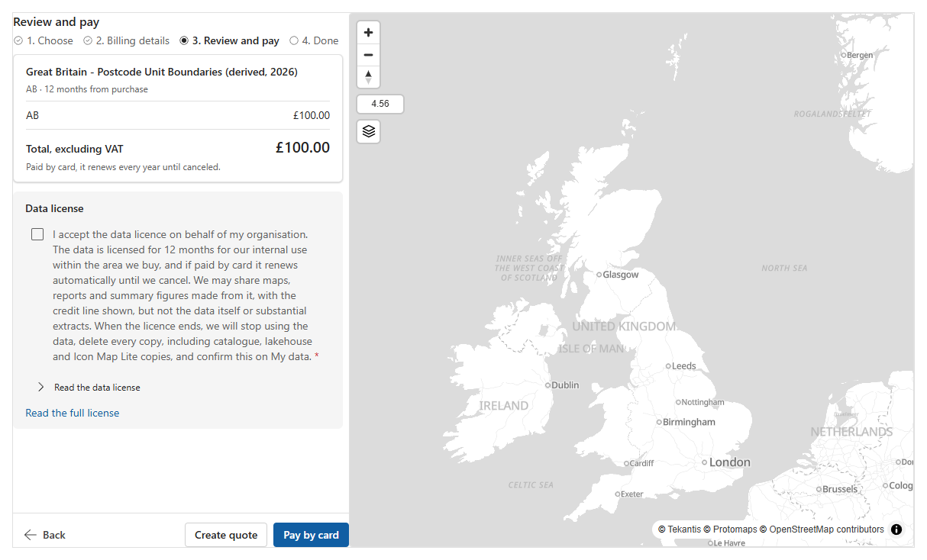
Task: Click the Great Britain Postcode Unit Boundaries title
Action: coord(162,72)
